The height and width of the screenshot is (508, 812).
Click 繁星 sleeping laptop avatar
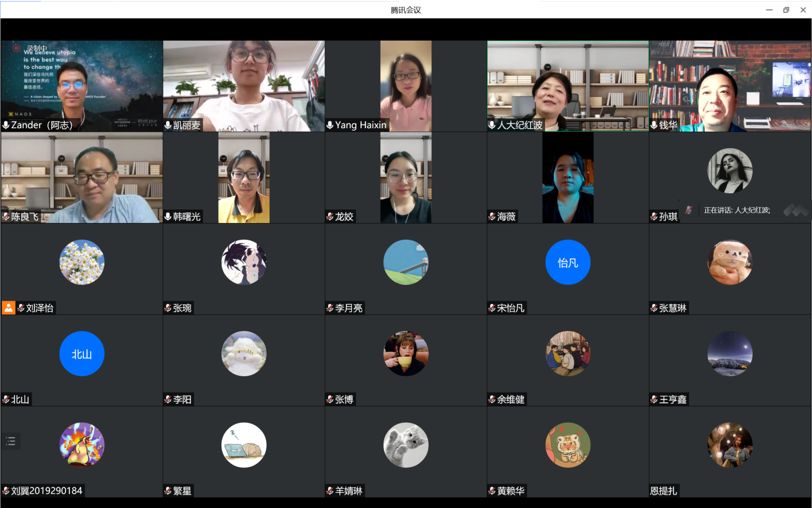pyautogui.click(x=244, y=445)
